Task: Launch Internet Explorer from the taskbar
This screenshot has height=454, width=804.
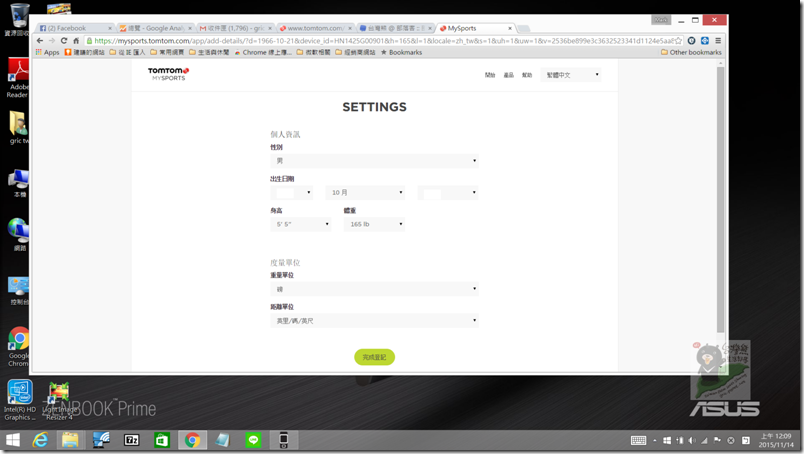Action: [x=40, y=440]
